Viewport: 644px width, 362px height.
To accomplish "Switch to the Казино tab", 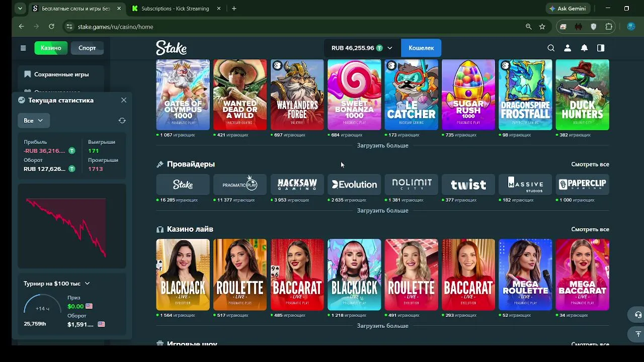I will coord(51,48).
